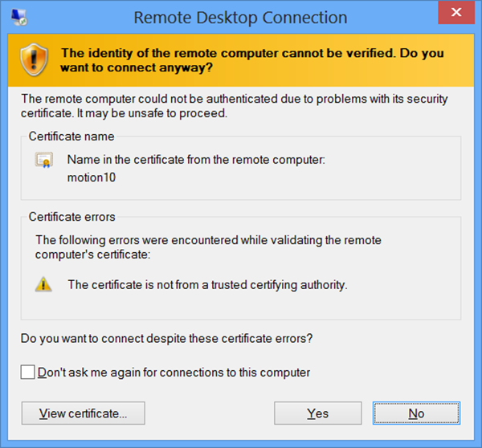
Task: Select the "Certificate errors" group label
Action: pyautogui.click(x=72, y=217)
